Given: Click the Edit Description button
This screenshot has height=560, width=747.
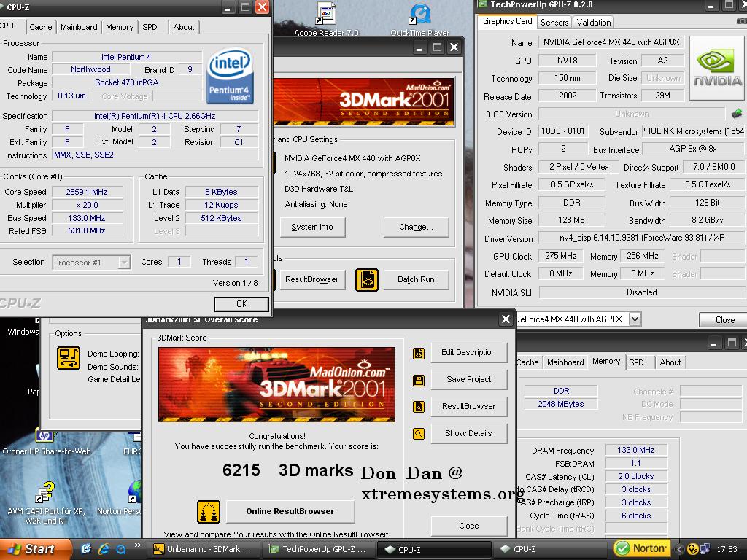Looking at the screenshot, I should point(469,352).
